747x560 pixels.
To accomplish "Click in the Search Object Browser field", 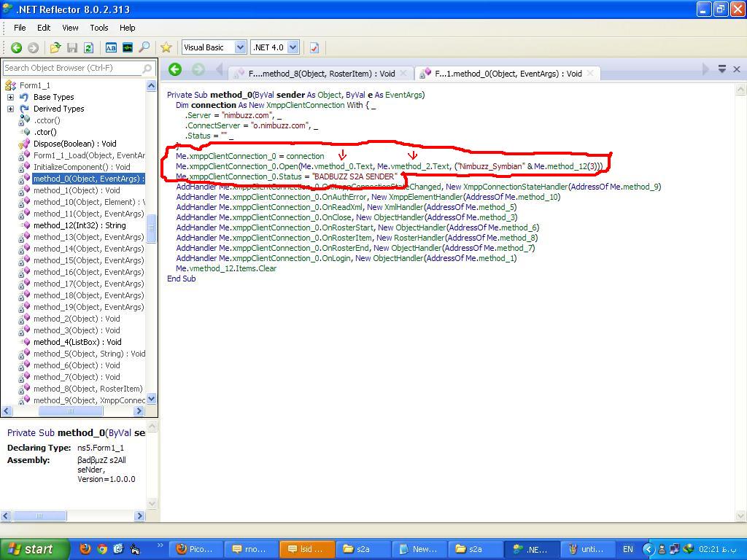I will click(72, 68).
